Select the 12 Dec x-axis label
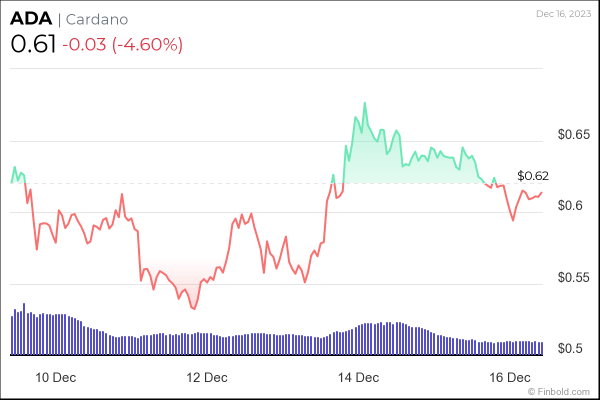The width and height of the screenshot is (600, 400). [x=206, y=378]
